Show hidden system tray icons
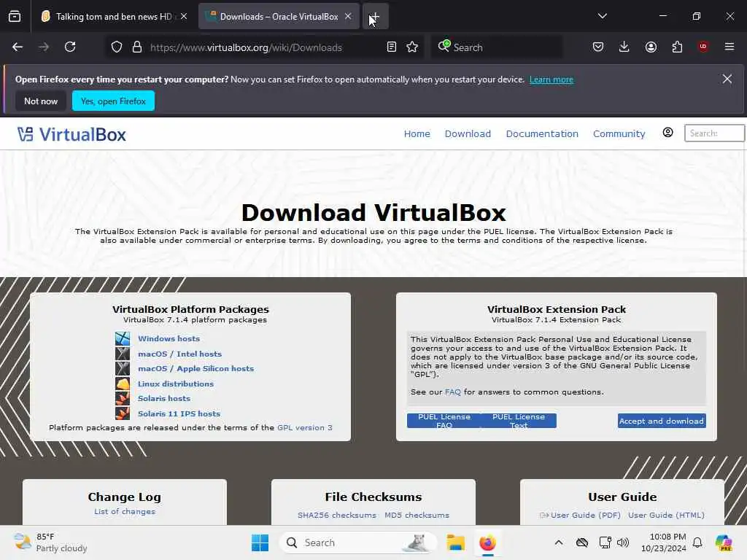The width and height of the screenshot is (747, 560). 559,542
